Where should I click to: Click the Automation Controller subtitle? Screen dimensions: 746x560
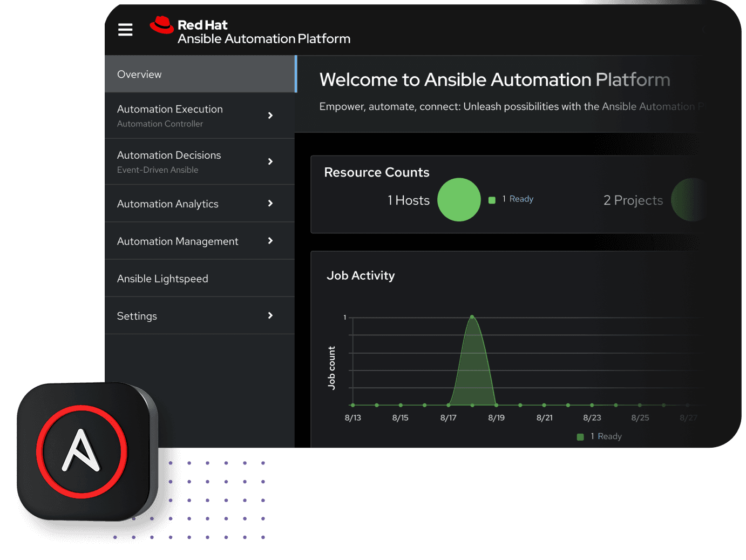tap(160, 124)
